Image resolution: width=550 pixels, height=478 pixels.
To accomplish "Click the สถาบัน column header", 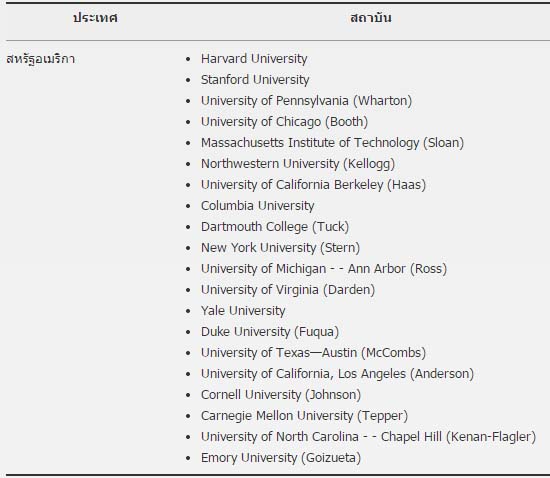I will point(371,18).
